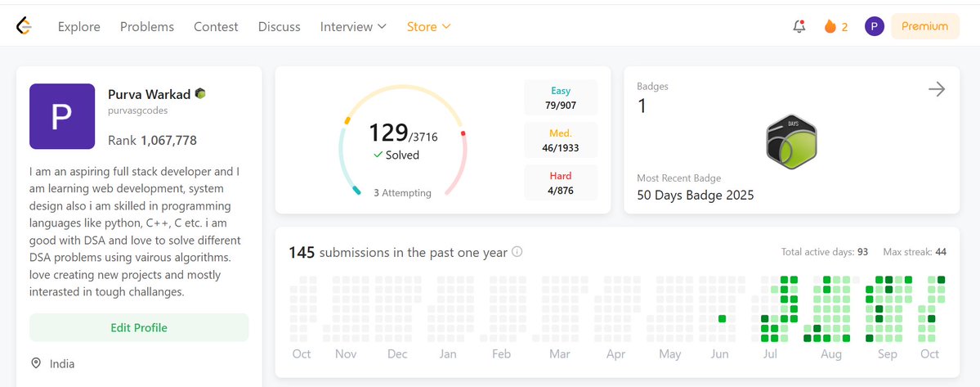980x387 pixels.
Task: Click the Edit Profile button
Action: coord(139,327)
